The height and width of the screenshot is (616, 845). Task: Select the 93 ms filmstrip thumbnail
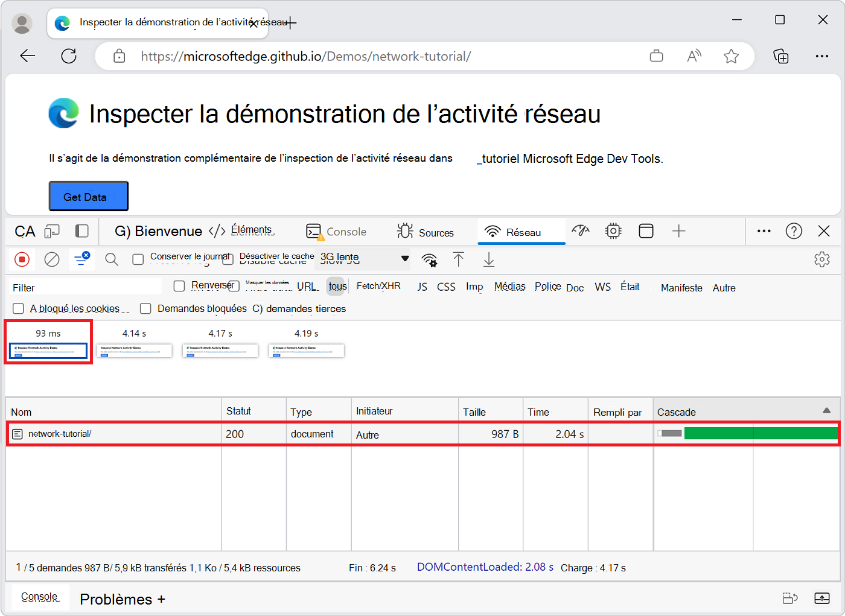coord(48,350)
